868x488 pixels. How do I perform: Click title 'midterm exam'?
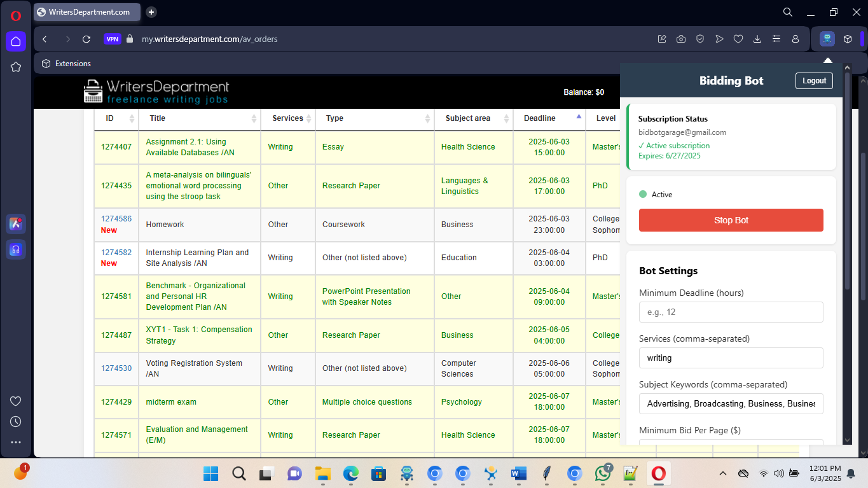tap(171, 402)
